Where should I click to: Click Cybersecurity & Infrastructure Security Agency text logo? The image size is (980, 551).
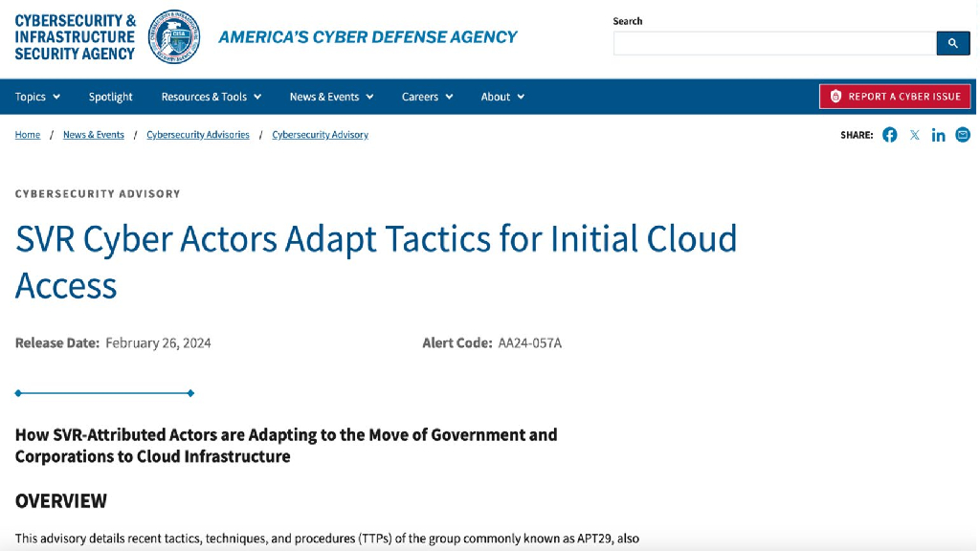tap(75, 37)
